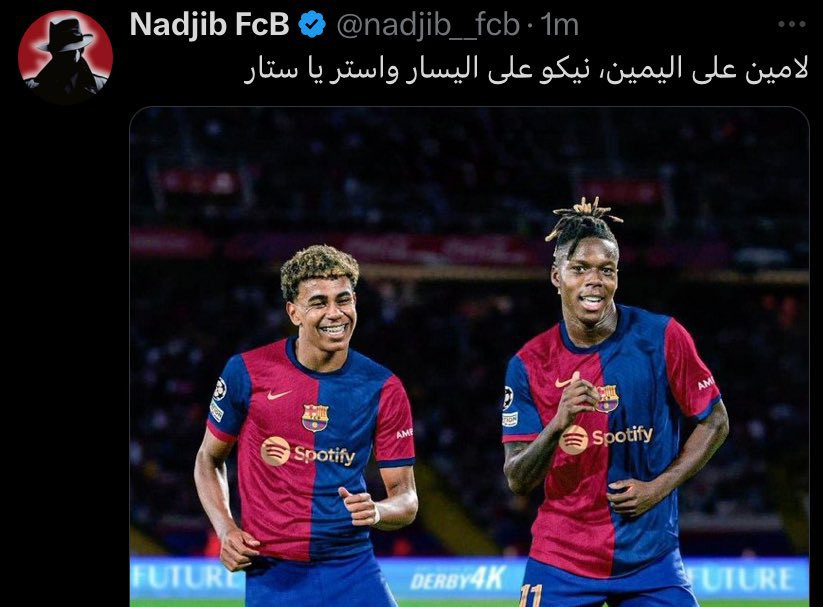This screenshot has width=823, height=607.
Task: Open the tweet's three-dot more options menu
Action: (792, 24)
